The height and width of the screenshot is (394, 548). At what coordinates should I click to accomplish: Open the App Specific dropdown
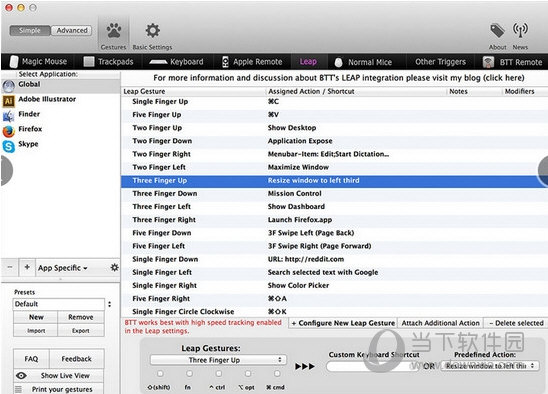click(x=63, y=268)
